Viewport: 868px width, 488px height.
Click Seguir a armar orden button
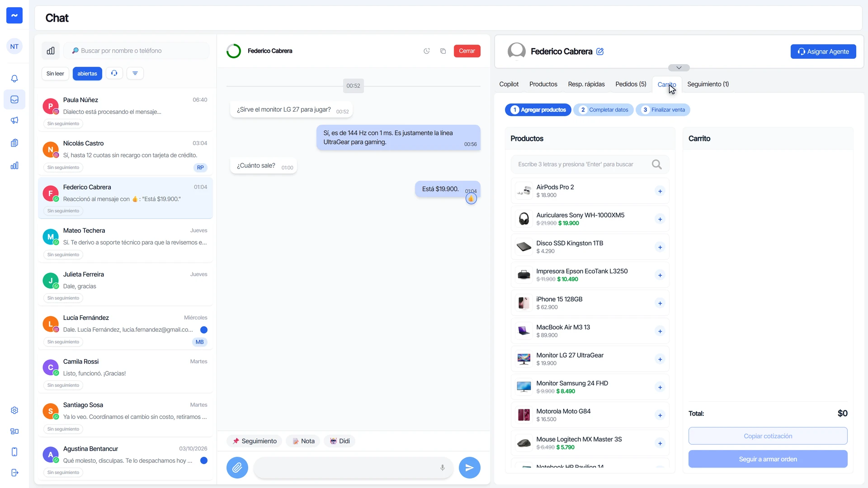768,459
